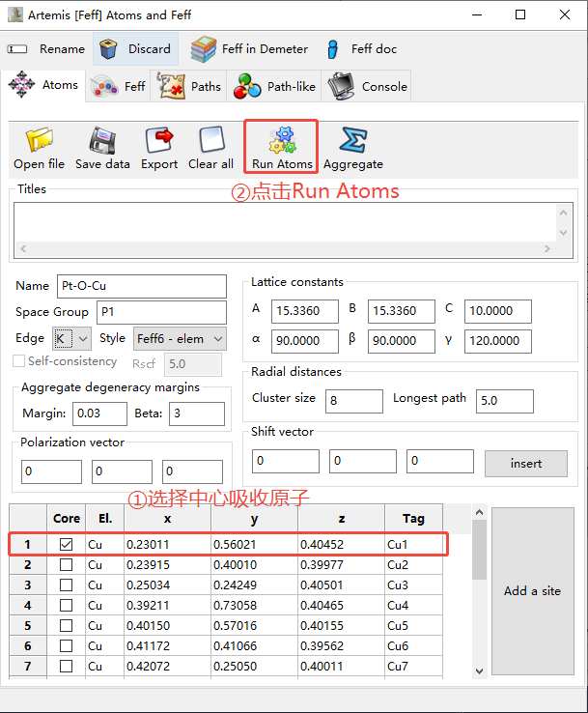The height and width of the screenshot is (713, 588).
Task: Expand the Edge dropdown
Action: tap(82, 338)
